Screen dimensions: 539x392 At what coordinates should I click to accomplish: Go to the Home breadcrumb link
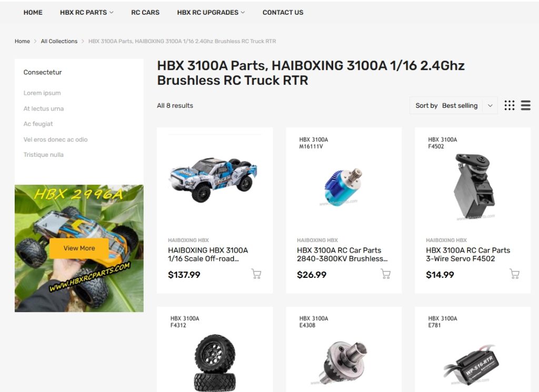(x=22, y=41)
